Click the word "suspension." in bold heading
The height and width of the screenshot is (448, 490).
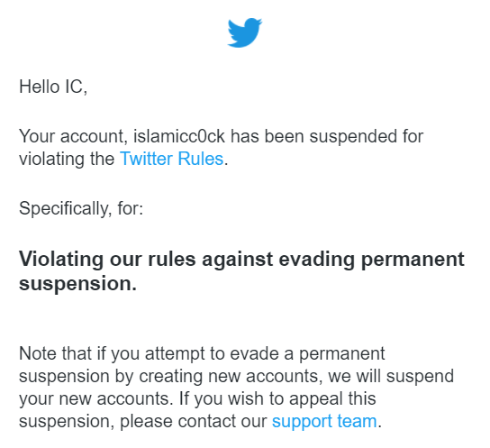77,284
